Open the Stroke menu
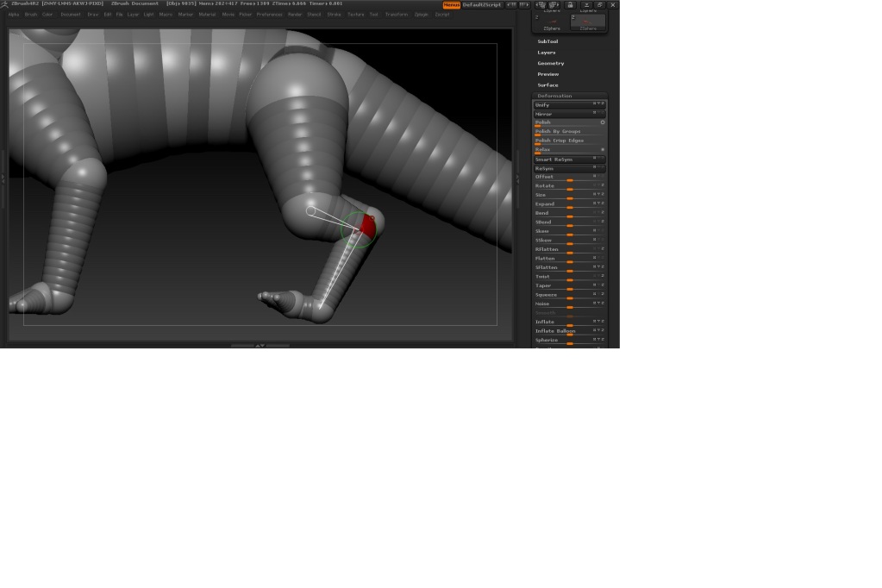 point(335,15)
